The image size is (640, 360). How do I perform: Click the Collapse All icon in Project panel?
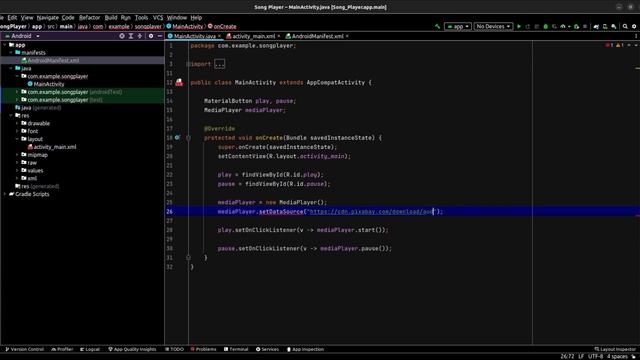click(x=140, y=36)
